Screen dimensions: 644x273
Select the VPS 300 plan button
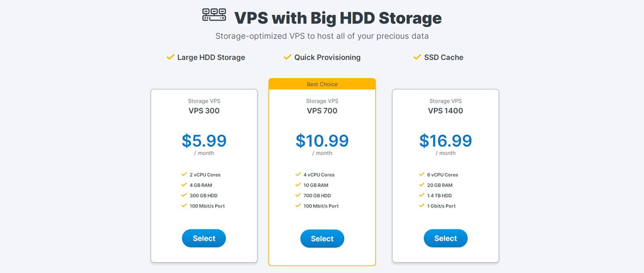pos(204,239)
